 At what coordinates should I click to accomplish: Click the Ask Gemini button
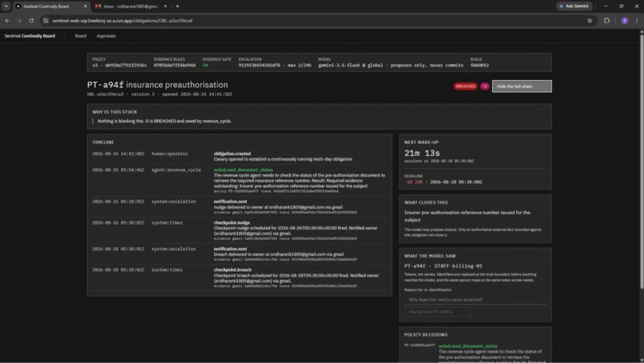pyautogui.click(x=574, y=6)
